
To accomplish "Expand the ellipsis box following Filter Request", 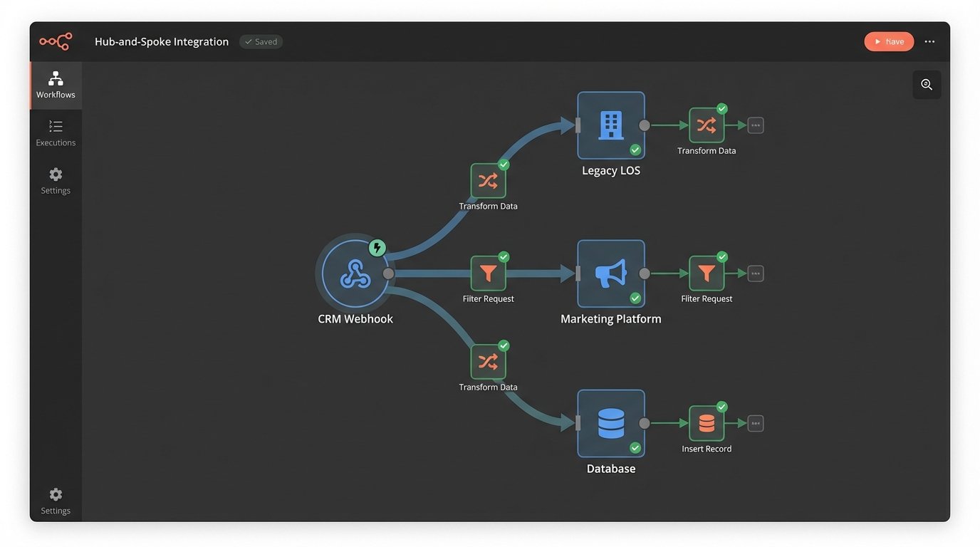I will click(754, 273).
